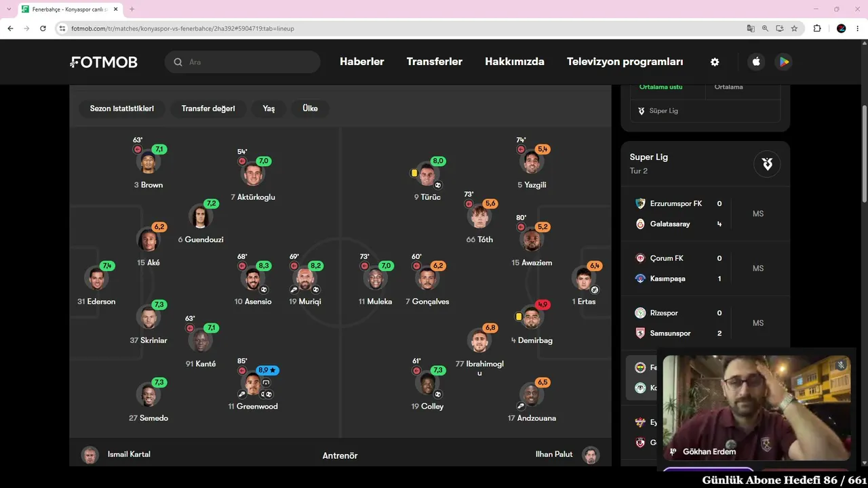Open the tab search dropdown arrow

tap(8, 9)
